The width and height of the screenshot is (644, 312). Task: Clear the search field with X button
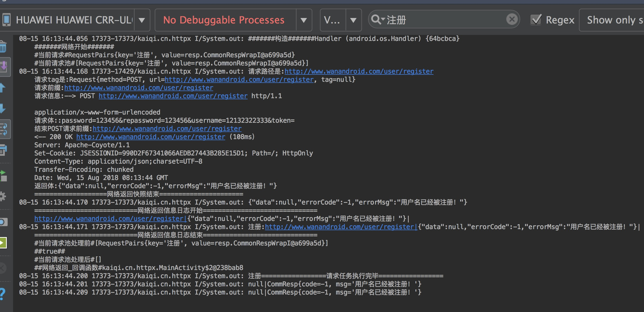pyautogui.click(x=512, y=19)
